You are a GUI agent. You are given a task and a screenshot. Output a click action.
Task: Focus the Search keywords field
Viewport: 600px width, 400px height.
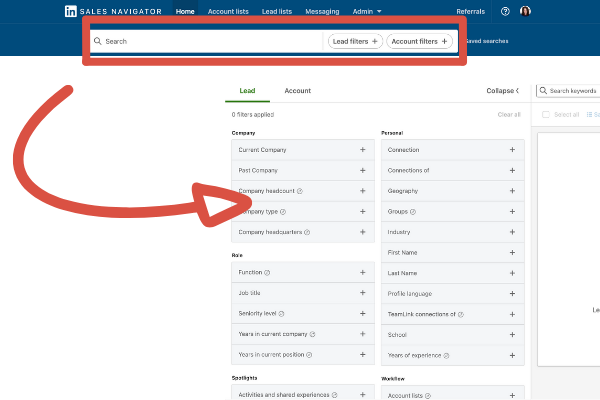coord(568,91)
